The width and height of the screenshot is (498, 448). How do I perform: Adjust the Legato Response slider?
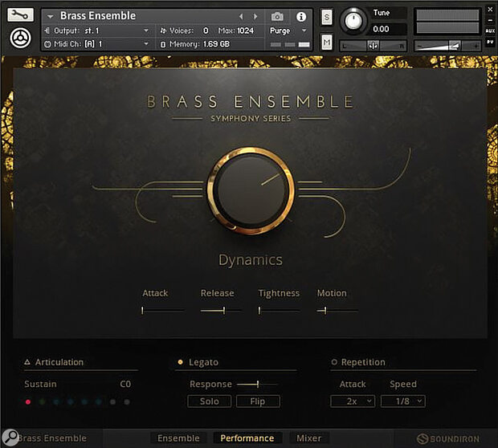pos(257,385)
